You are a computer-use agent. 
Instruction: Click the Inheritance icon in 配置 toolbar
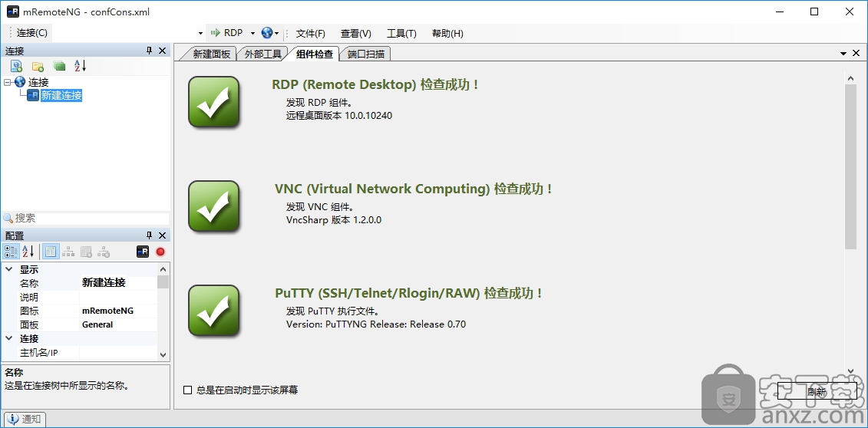point(68,252)
